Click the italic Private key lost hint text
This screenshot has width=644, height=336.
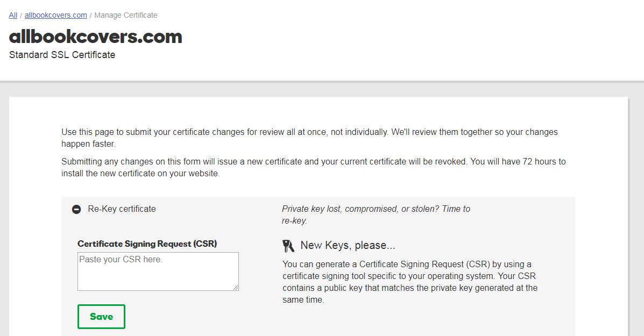click(376, 215)
